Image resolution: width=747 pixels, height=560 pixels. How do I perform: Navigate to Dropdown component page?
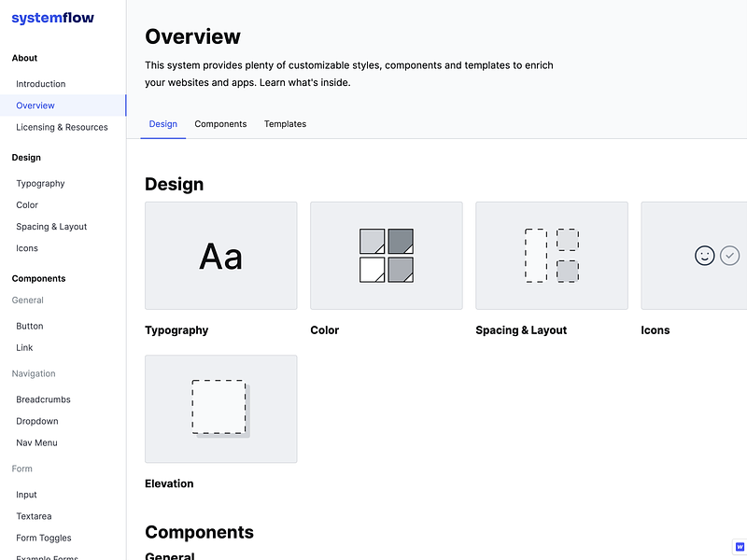[37, 421]
